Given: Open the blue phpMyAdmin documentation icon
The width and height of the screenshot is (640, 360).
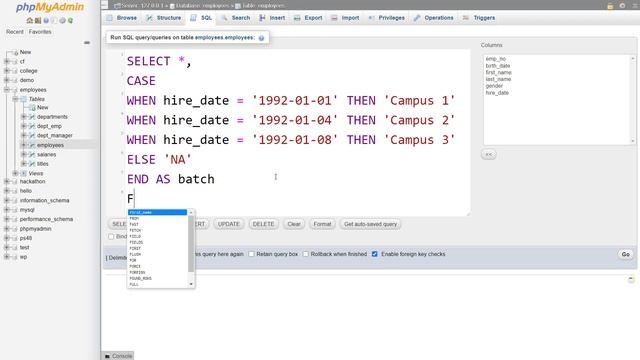Looking at the screenshot, I should [46, 20].
